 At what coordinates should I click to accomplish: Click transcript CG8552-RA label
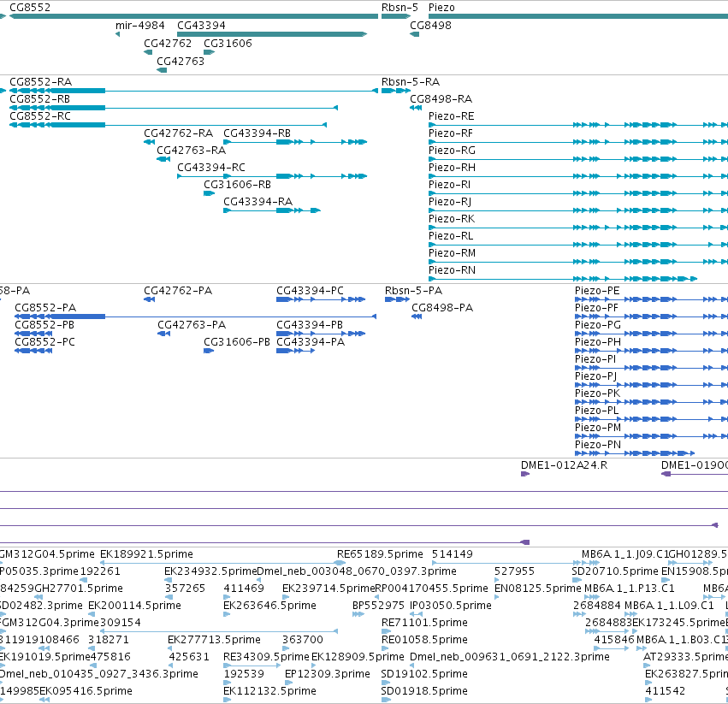41,82
